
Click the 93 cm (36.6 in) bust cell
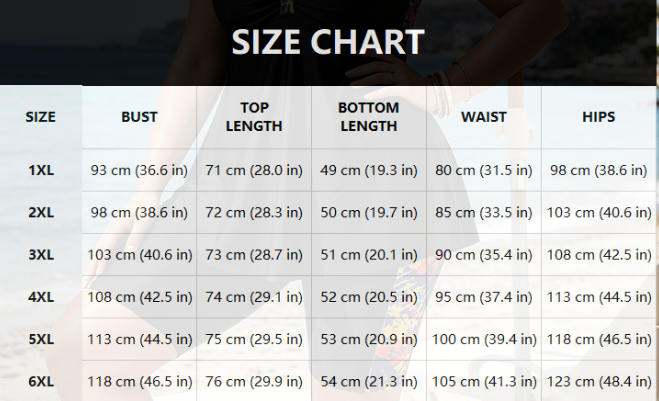139,170
